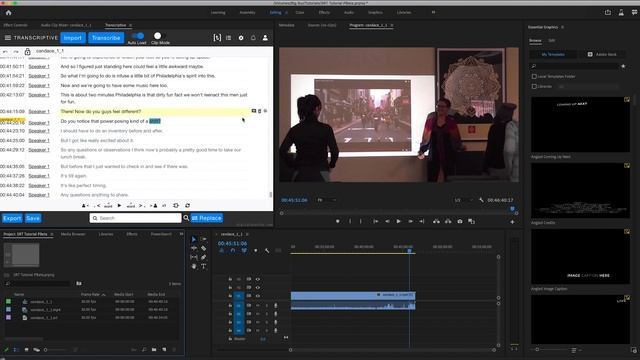640x360 pixels.
Task: Click the Lift button in Program monitor
Action: click(x=436, y=221)
